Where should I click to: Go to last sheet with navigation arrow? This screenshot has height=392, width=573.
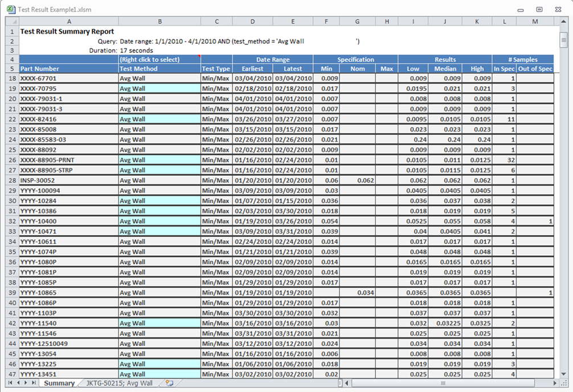(34, 382)
